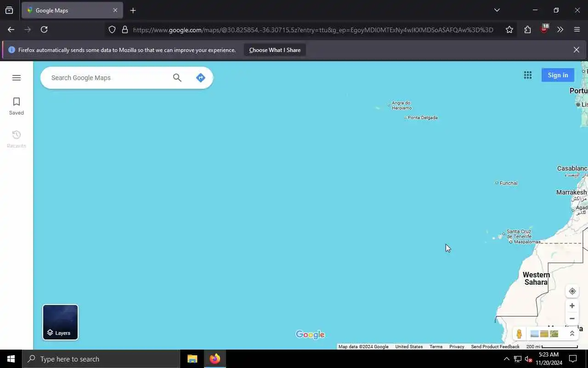This screenshot has height=368, width=588.
Task: Click the United States region link
Action: (x=409, y=347)
